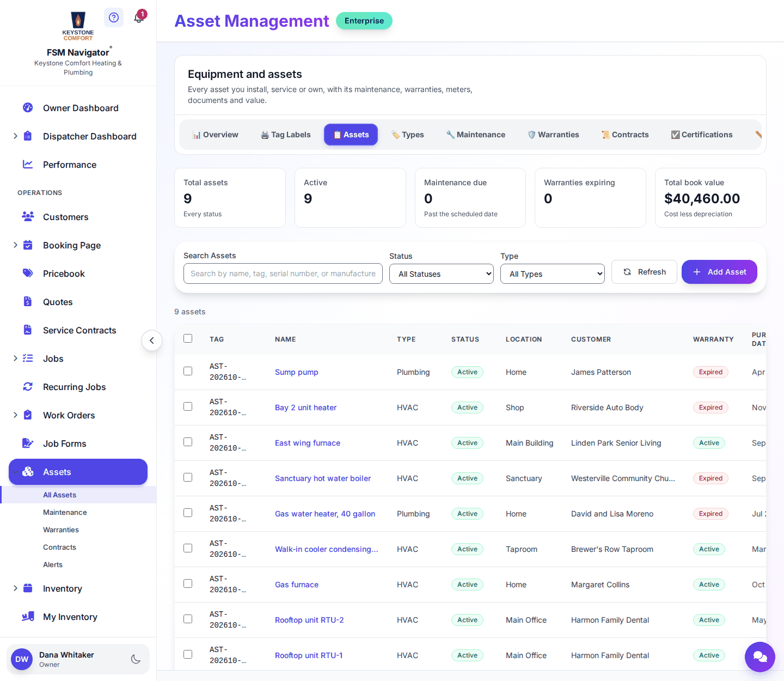The image size is (784, 681).
Task: Click the $40,460.00 total book value
Action: click(702, 198)
